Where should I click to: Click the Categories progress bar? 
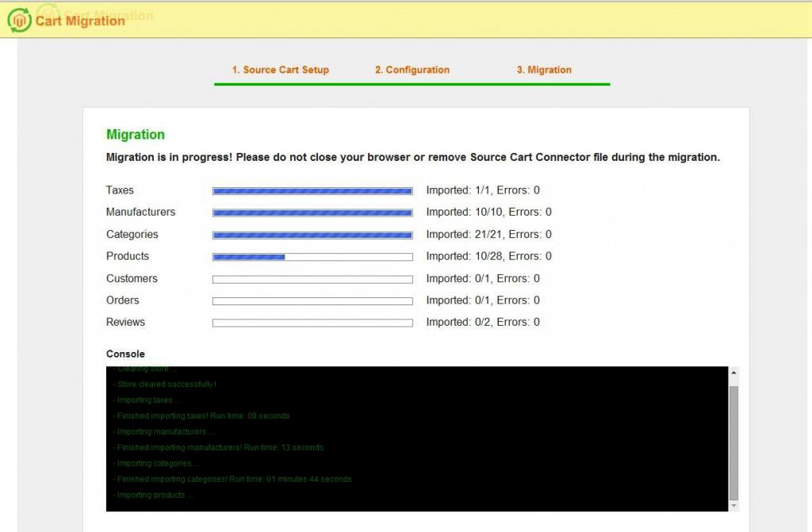click(x=312, y=235)
